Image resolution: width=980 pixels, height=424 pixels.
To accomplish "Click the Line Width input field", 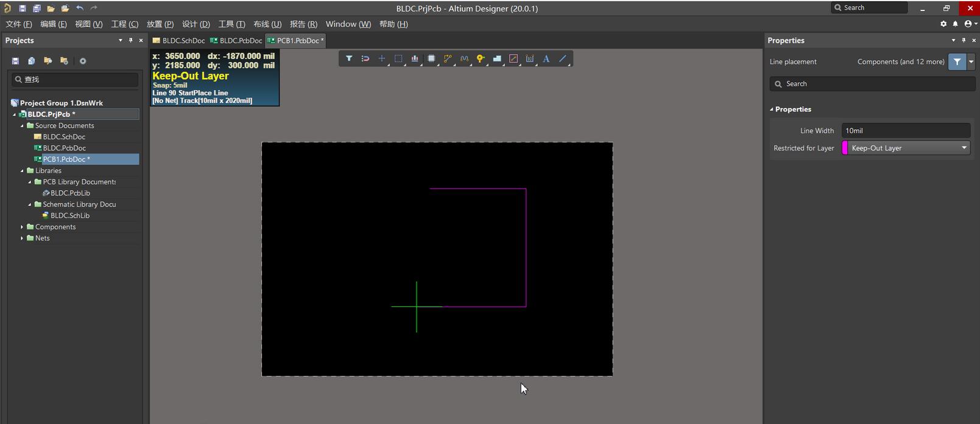I will [x=906, y=130].
